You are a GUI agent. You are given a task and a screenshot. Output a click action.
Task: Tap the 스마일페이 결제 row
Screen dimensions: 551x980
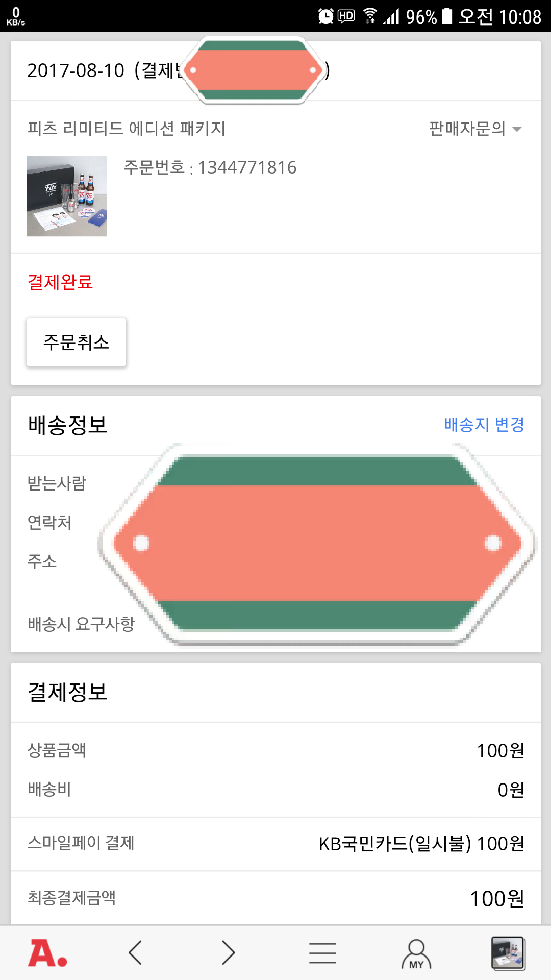click(275, 843)
